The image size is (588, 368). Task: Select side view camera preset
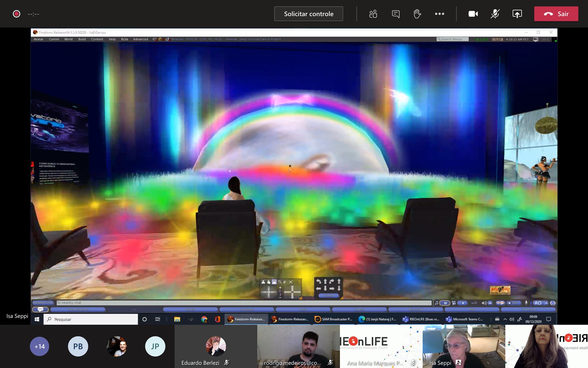(x=269, y=282)
